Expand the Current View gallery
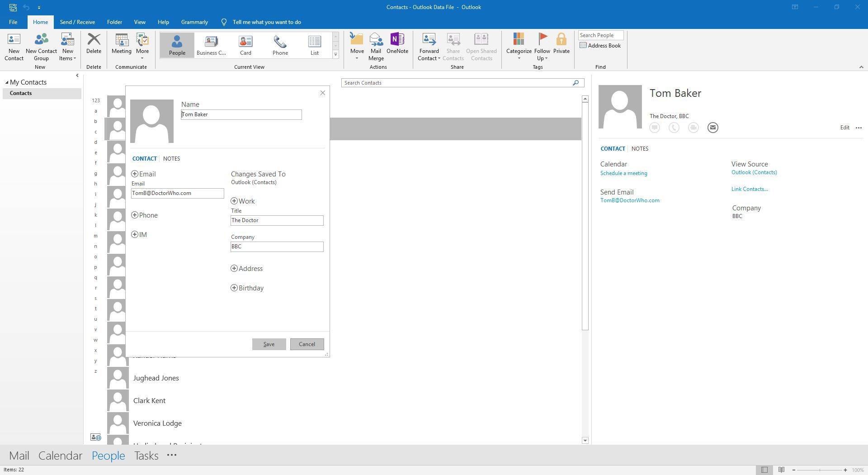Viewport: 868px width, 475px height. [x=335, y=54]
